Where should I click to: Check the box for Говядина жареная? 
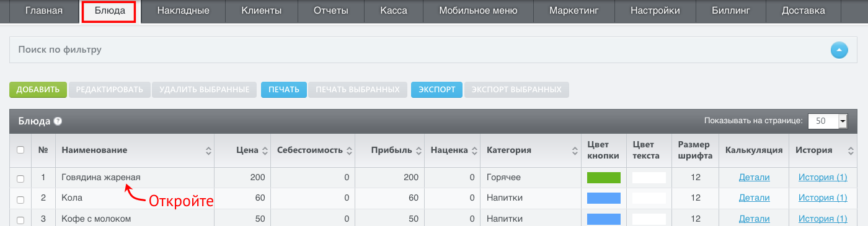point(20,178)
